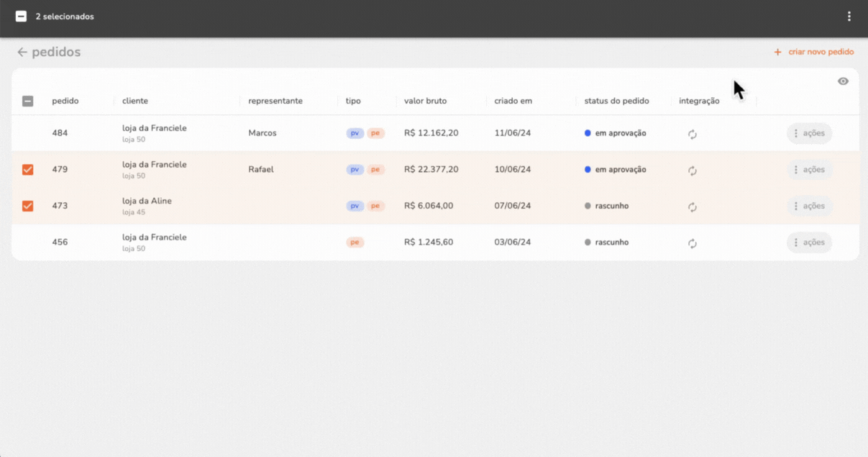Uncheck the checkbox for order 473
Viewport: 868px width, 457px height.
point(28,206)
